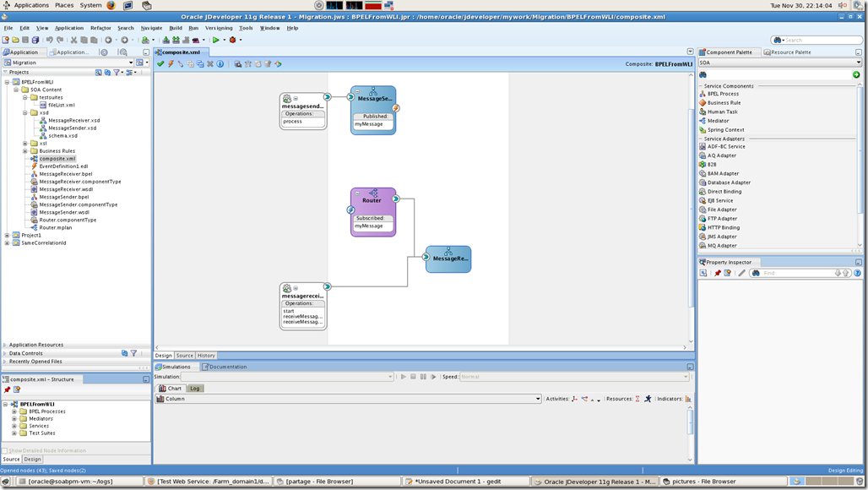Expand the Business Rules folder node
Image resolution: width=868 pixels, height=490 pixels.
tap(25, 150)
